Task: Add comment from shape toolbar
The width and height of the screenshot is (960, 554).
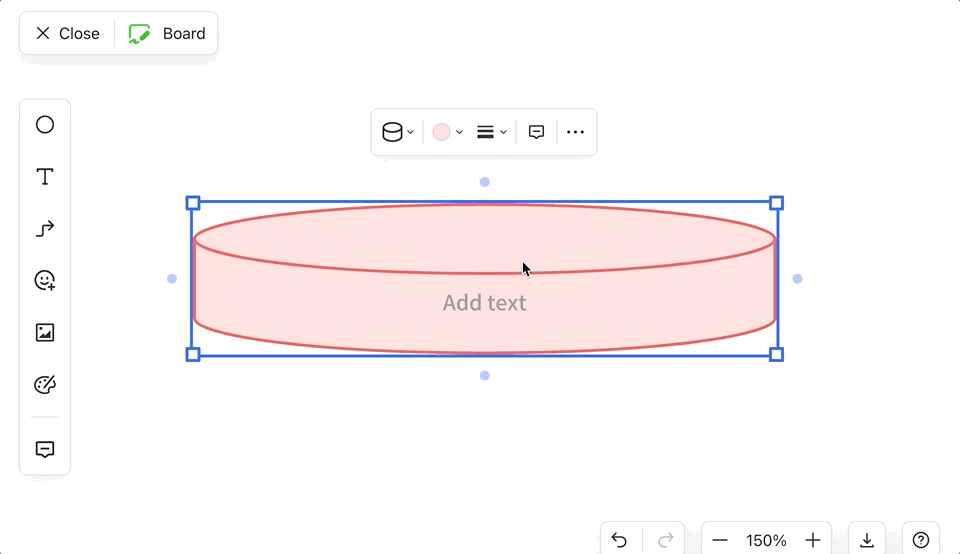Action: 536,132
